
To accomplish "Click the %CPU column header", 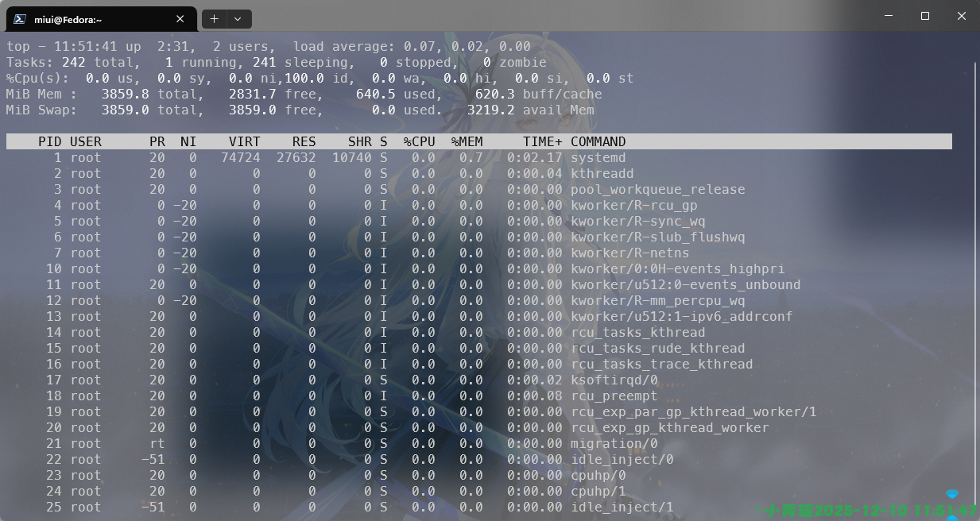I will [419, 141].
